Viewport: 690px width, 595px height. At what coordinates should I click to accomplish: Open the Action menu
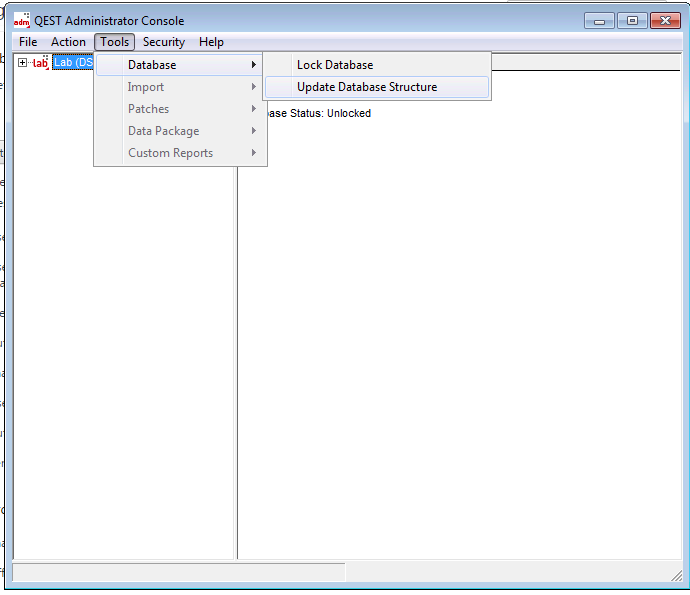pyautogui.click(x=68, y=42)
